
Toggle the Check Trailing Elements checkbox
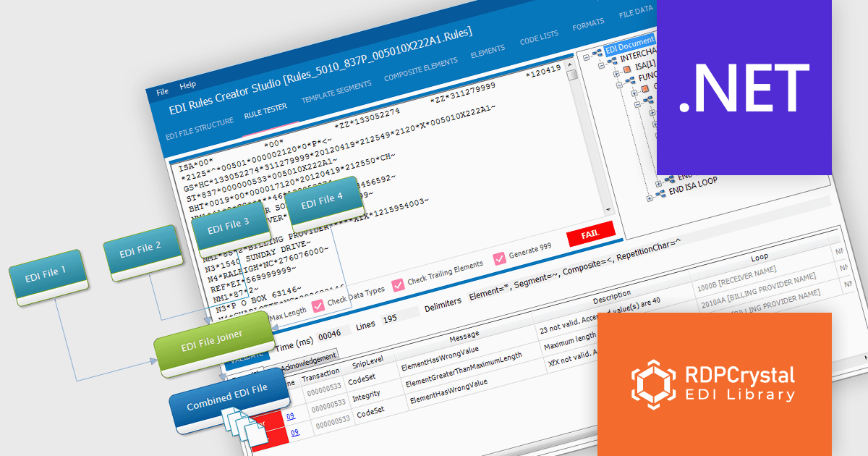(x=398, y=285)
